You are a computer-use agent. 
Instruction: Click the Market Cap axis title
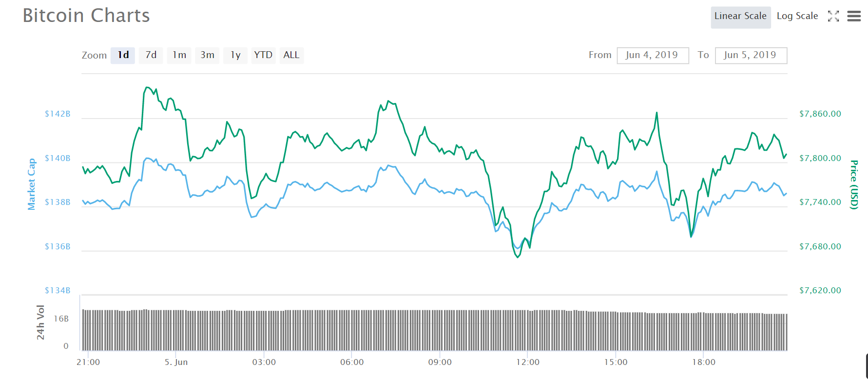point(32,184)
